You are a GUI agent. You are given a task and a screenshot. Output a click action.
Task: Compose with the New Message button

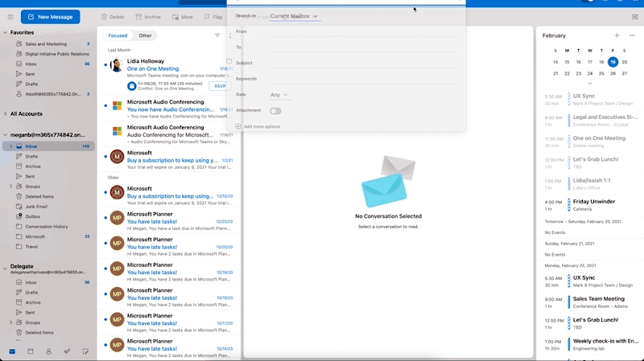[x=50, y=17]
